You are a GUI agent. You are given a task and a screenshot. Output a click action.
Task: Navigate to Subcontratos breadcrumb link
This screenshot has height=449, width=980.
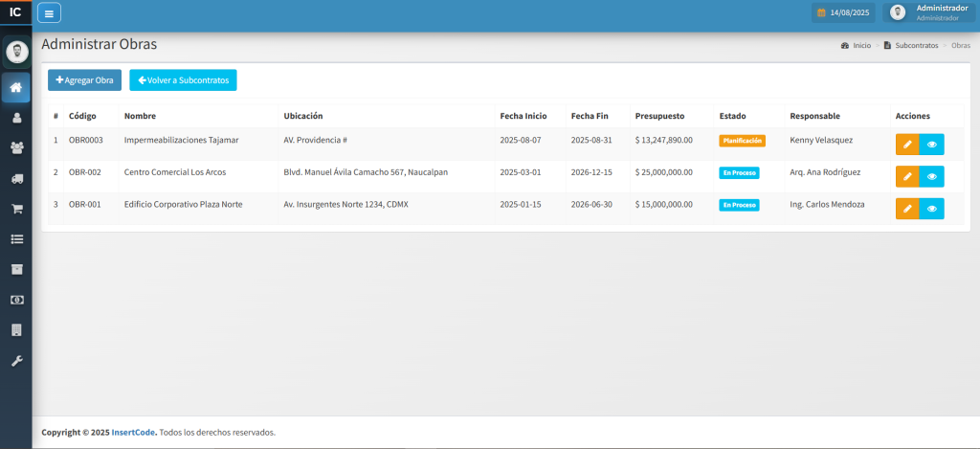click(x=916, y=46)
